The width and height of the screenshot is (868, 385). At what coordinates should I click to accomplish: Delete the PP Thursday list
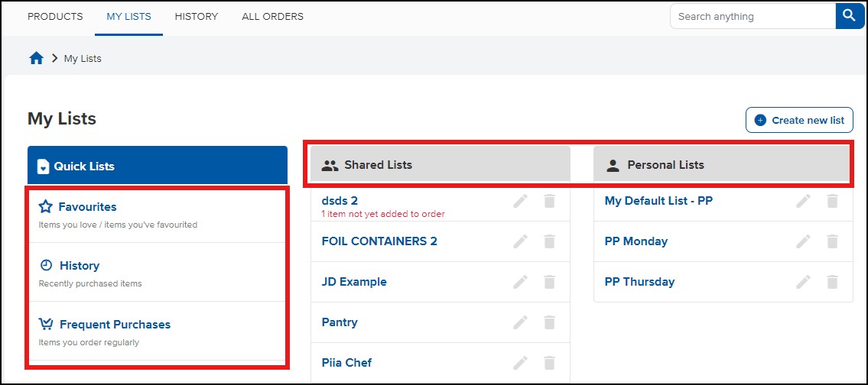coord(832,282)
